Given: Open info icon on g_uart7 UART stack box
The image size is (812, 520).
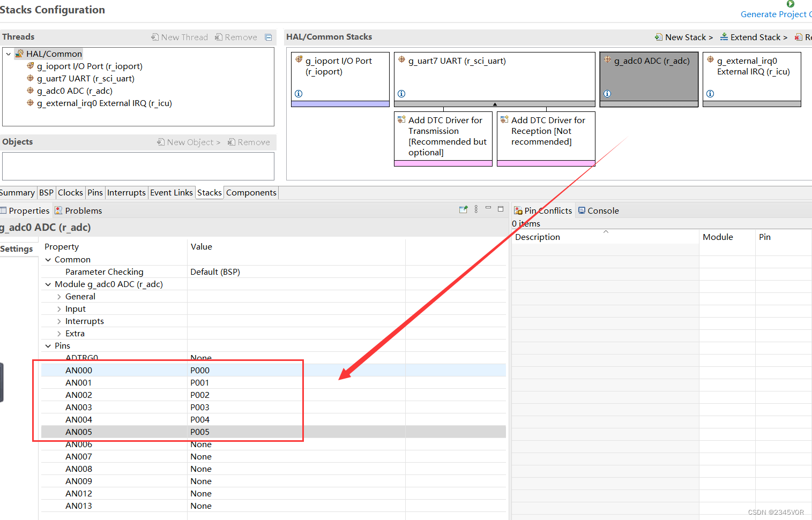Looking at the screenshot, I should pyautogui.click(x=401, y=94).
